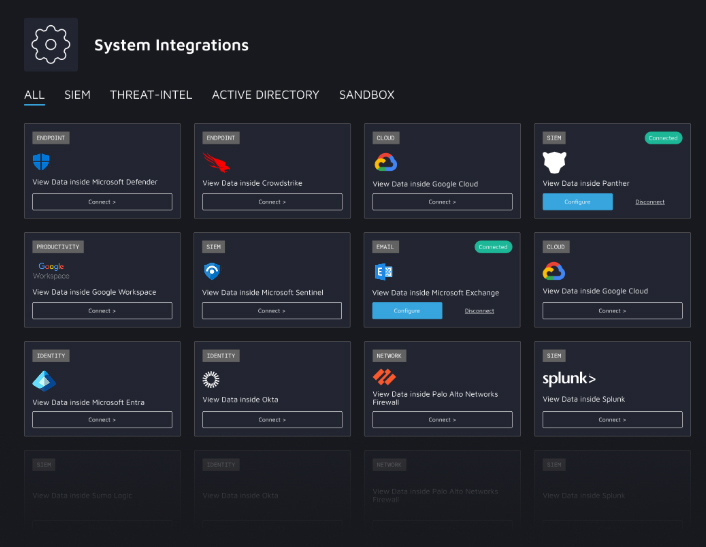Viewport: 706px width, 547px height.
Task: Click 'View Data inside Sumo Logic' faded text
Action: point(82,496)
